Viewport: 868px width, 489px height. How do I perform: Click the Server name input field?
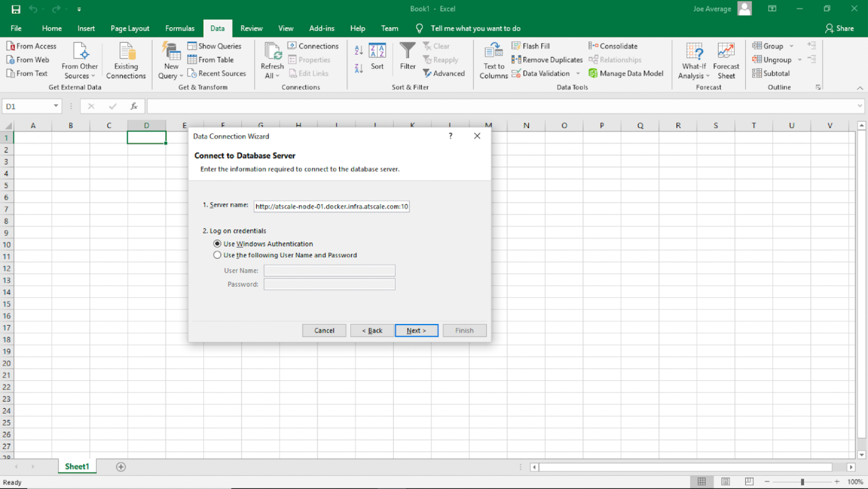point(331,206)
